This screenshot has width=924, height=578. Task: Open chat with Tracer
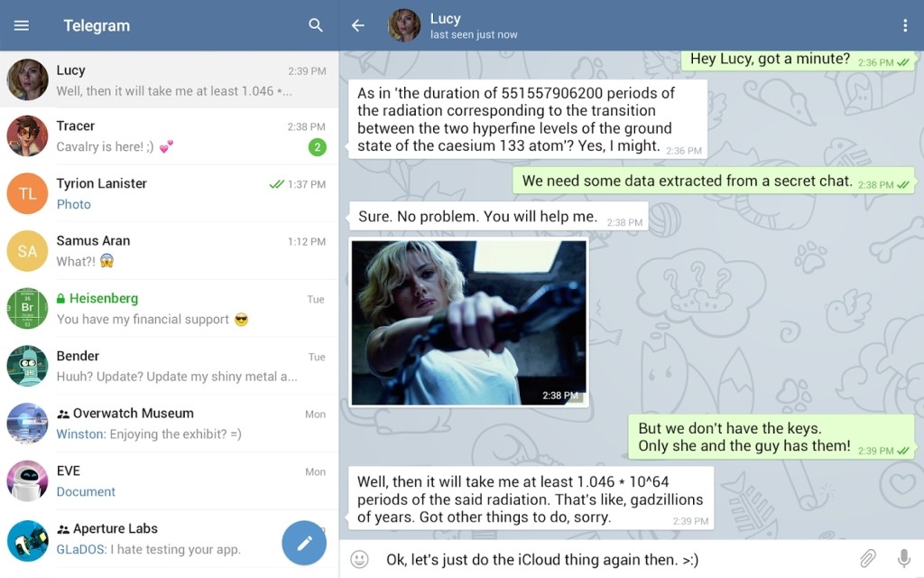[169, 136]
